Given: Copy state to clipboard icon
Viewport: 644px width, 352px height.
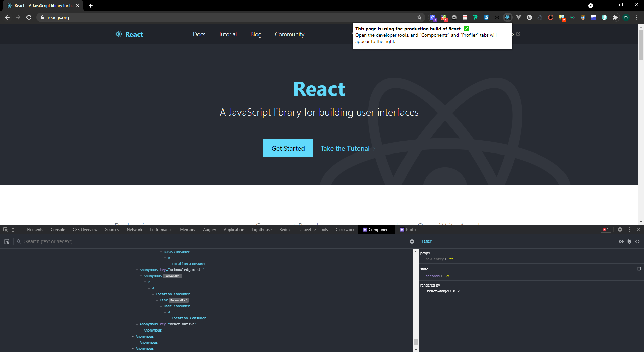Looking at the screenshot, I should (639, 269).
